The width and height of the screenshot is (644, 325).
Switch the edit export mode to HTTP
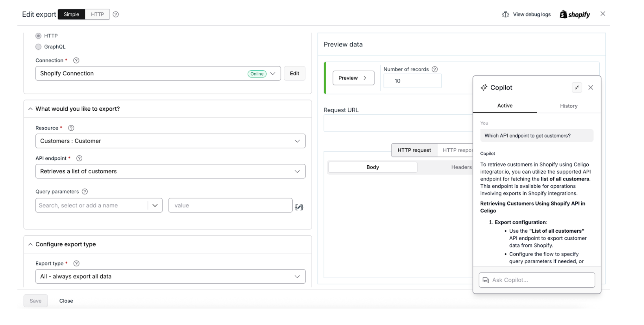[x=97, y=14]
